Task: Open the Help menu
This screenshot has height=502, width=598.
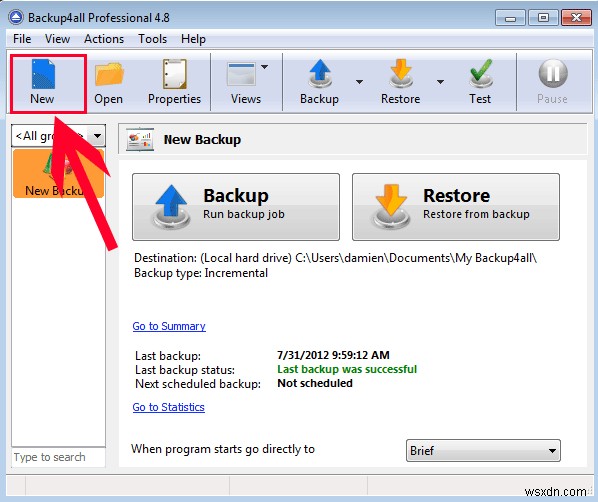Action: pyautogui.click(x=193, y=39)
